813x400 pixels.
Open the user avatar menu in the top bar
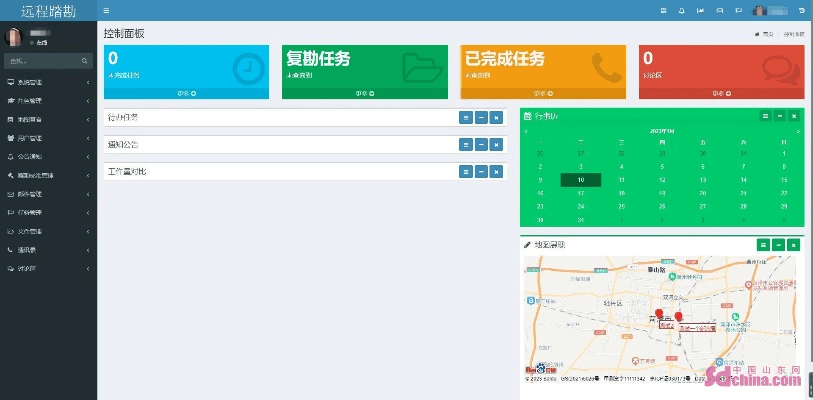(x=770, y=10)
